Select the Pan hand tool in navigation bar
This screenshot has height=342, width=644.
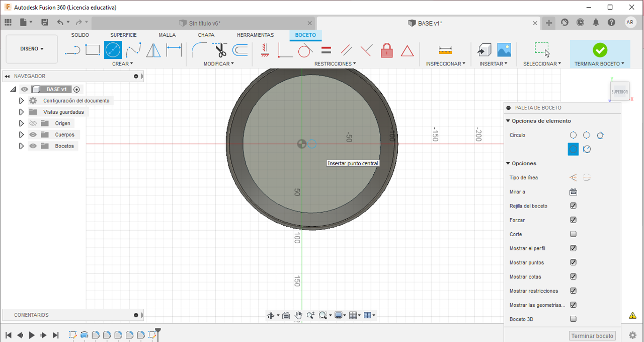(298, 315)
